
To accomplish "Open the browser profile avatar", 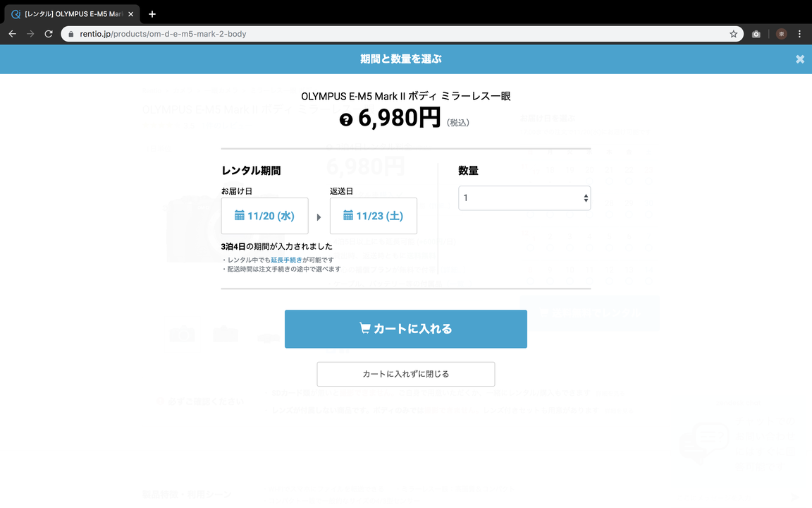I will (782, 34).
